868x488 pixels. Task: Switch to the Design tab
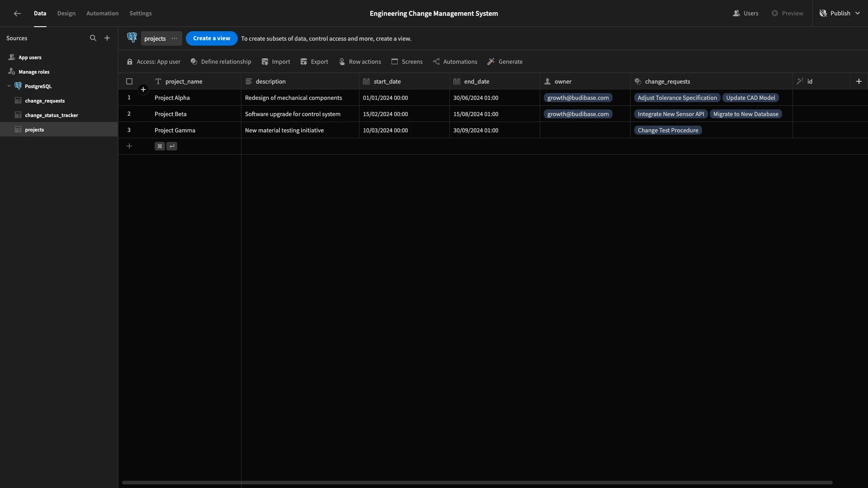pos(66,14)
